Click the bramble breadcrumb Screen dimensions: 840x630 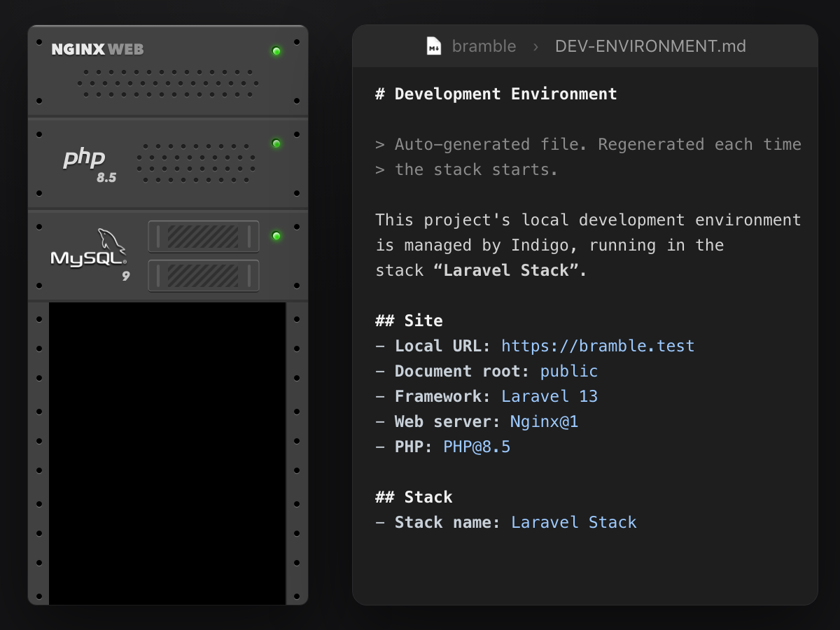[484, 46]
